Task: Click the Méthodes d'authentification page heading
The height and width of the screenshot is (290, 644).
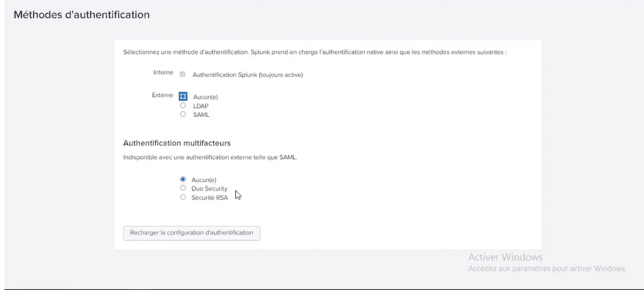Action: point(82,15)
